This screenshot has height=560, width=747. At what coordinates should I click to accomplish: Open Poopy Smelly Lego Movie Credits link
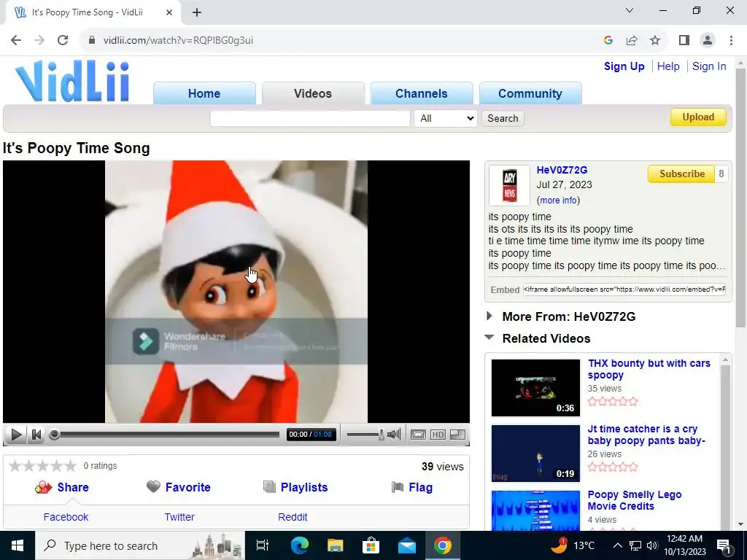click(x=635, y=500)
